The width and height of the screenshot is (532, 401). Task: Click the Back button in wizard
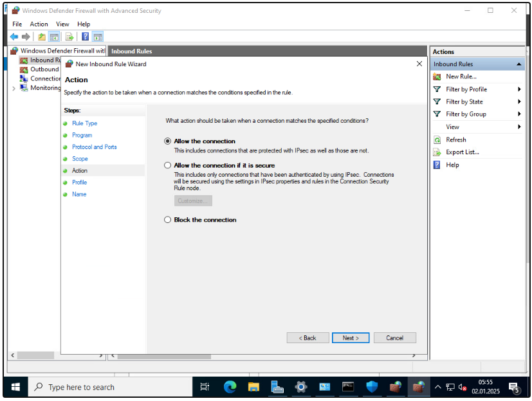coord(307,338)
